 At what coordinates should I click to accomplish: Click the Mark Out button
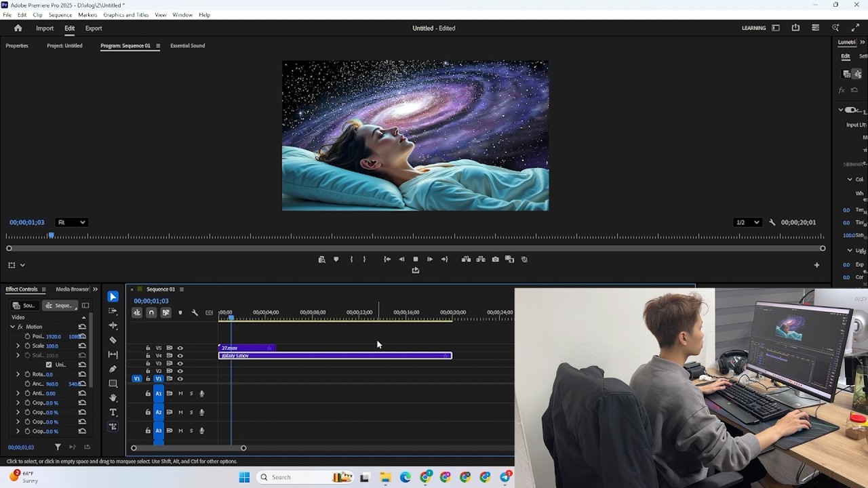364,259
